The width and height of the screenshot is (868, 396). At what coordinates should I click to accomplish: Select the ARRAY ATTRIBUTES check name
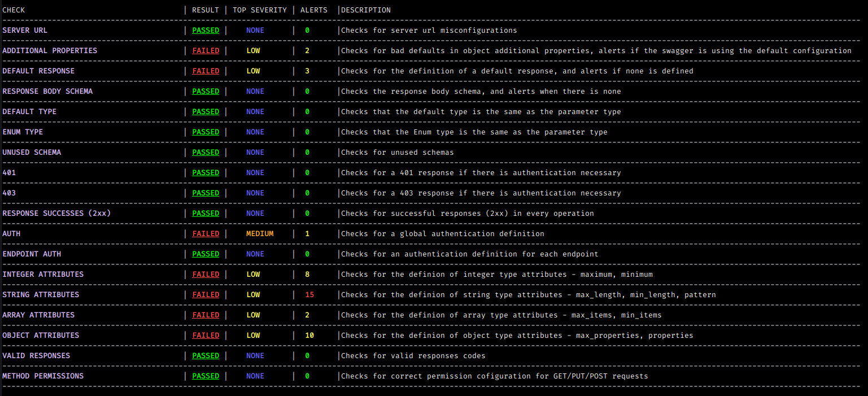pos(38,315)
